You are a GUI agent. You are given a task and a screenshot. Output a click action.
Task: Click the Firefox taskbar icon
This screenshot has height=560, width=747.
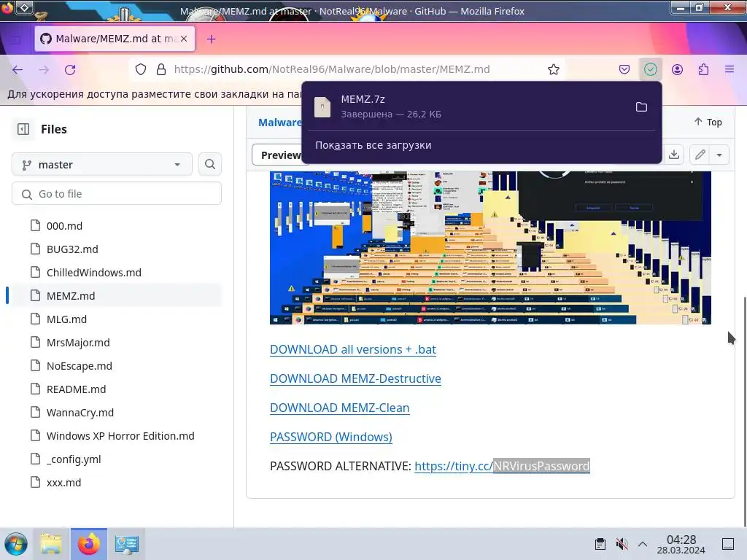click(88, 544)
